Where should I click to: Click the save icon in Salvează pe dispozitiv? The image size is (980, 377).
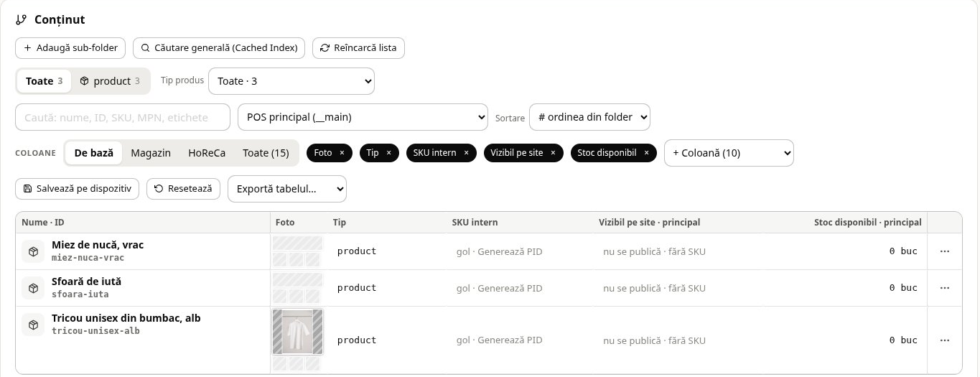28,189
